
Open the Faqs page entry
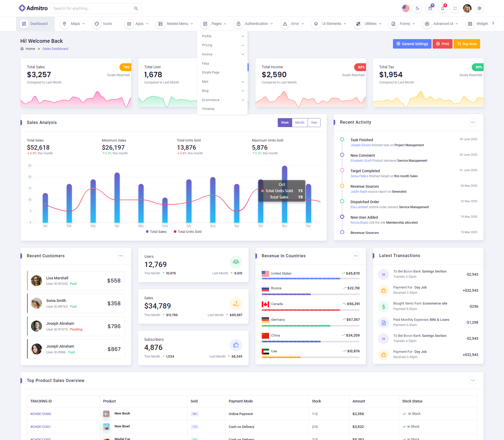(x=206, y=64)
